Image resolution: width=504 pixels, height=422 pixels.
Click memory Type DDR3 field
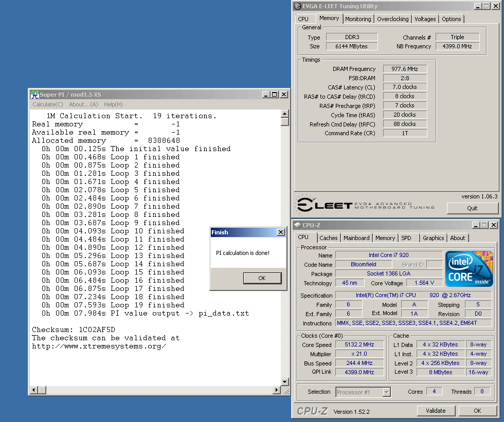(352, 37)
